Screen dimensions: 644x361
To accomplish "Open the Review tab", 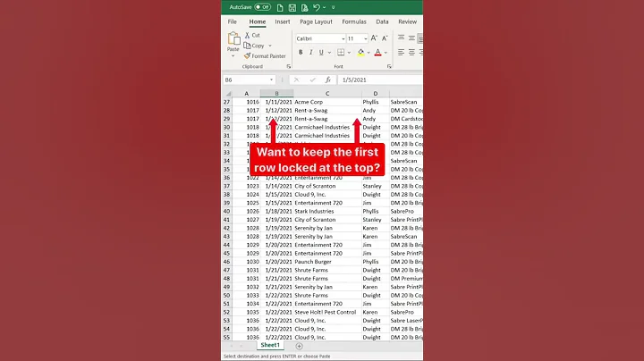I will click(408, 21).
